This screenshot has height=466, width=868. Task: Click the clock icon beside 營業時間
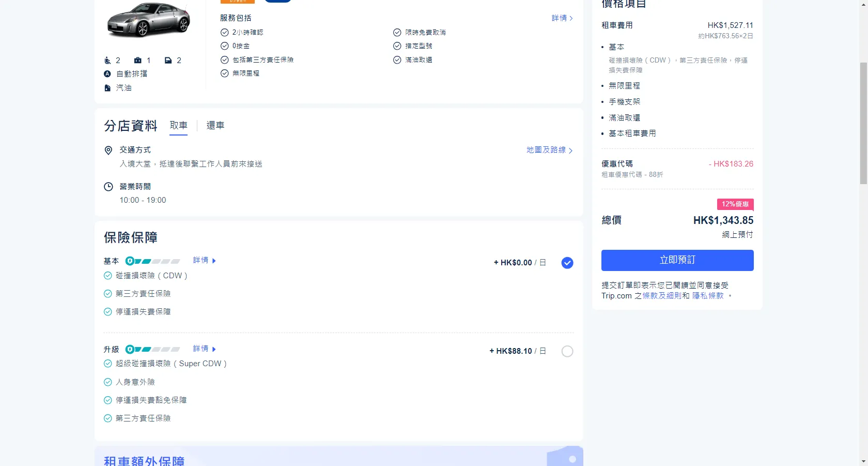(x=109, y=187)
